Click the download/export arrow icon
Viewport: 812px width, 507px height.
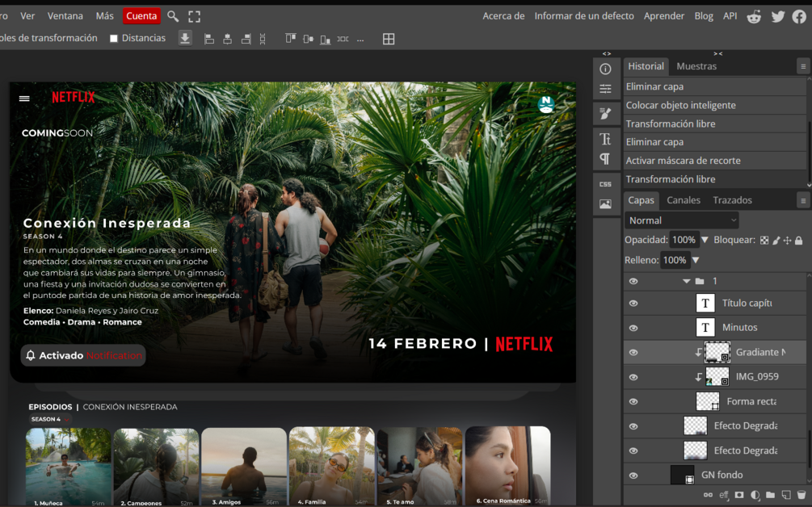click(185, 38)
